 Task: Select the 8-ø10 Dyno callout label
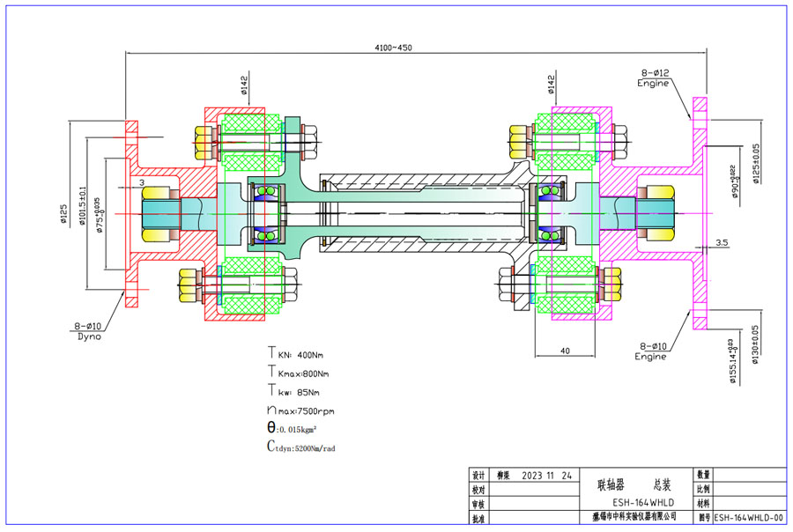coord(85,330)
